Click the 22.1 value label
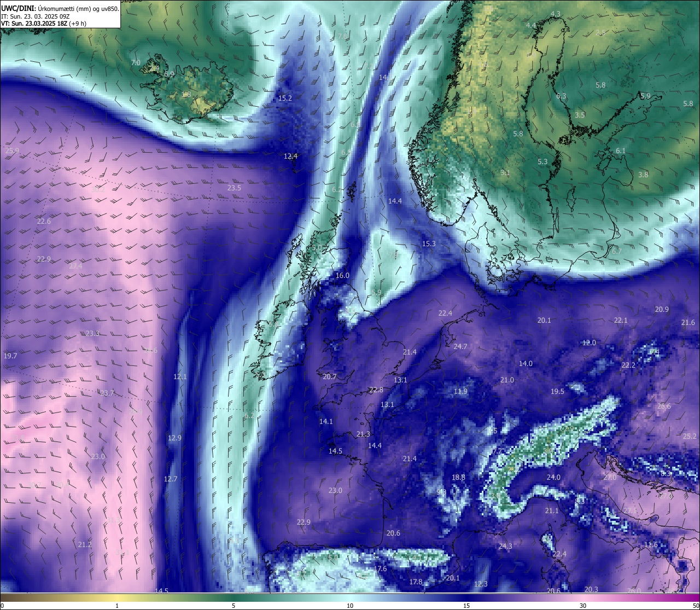Image resolution: width=700 pixels, height=610 pixels. (621, 320)
